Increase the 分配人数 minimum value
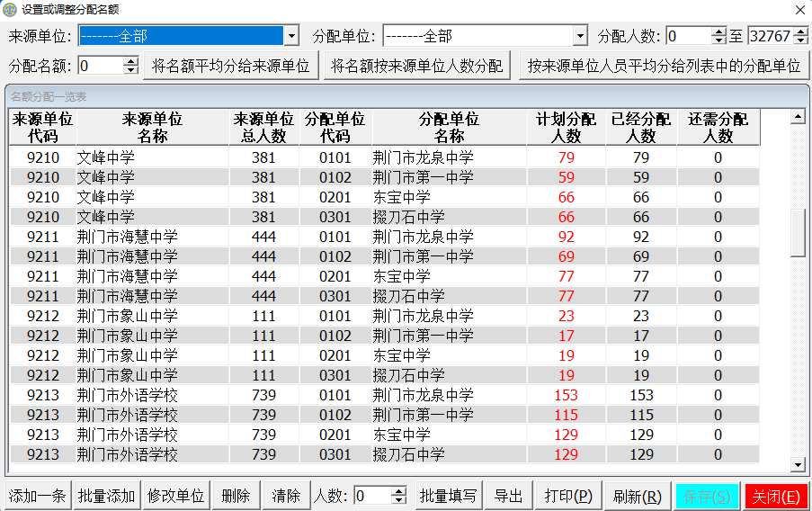 (x=718, y=31)
